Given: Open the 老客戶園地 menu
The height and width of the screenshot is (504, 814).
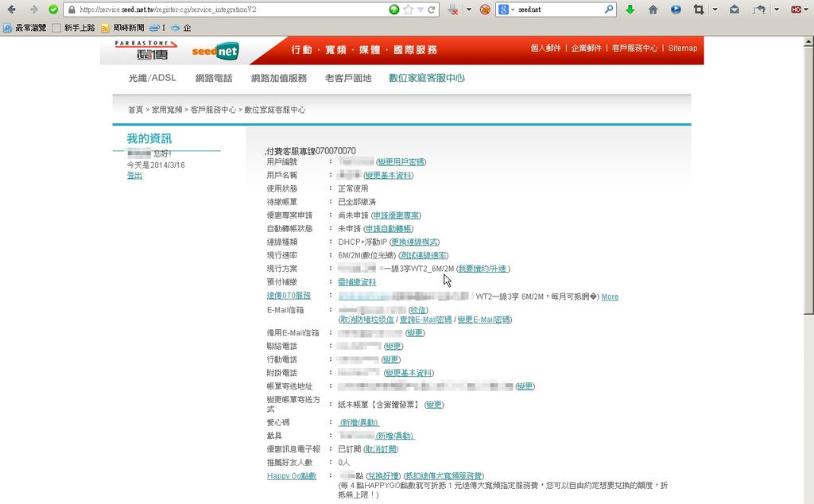Looking at the screenshot, I should coord(348,79).
